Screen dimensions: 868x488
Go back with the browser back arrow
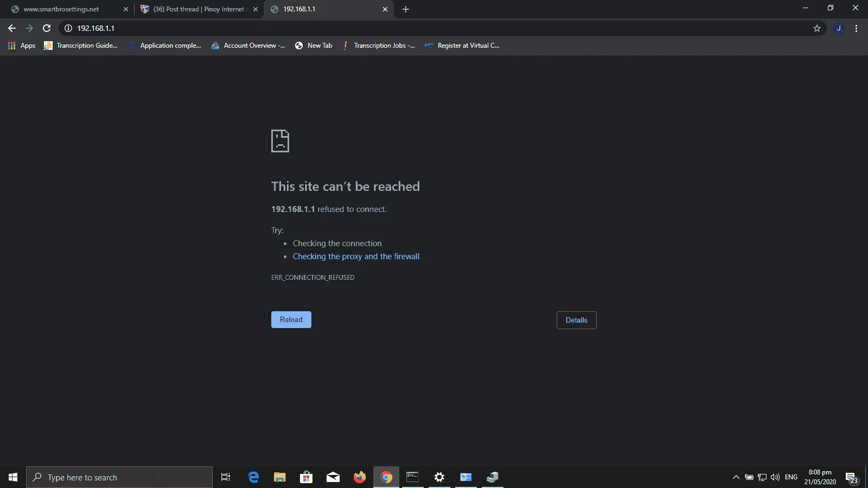[x=12, y=28]
